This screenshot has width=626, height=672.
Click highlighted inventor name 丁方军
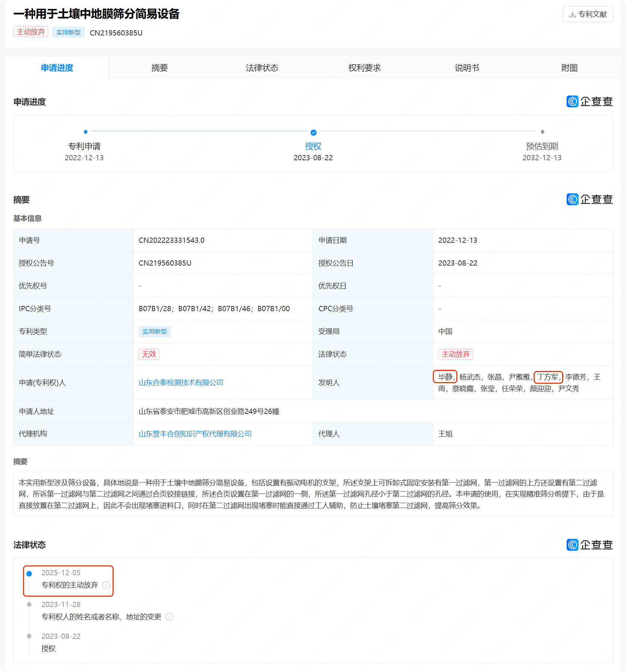click(x=548, y=377)
